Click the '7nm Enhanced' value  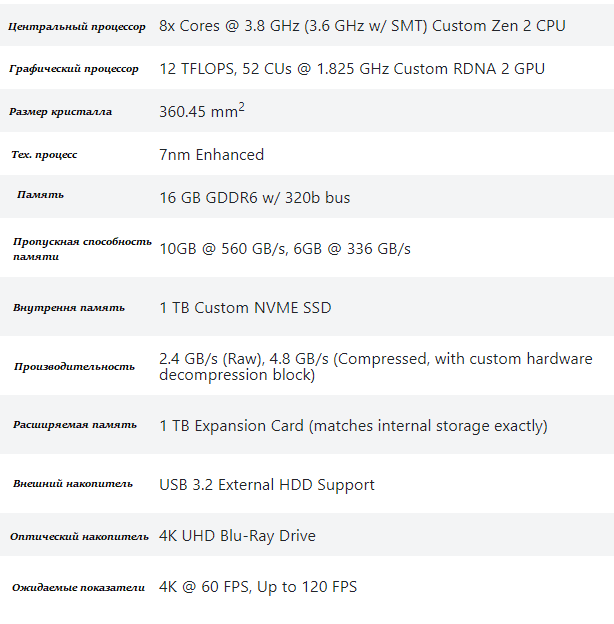coord(211,155)
